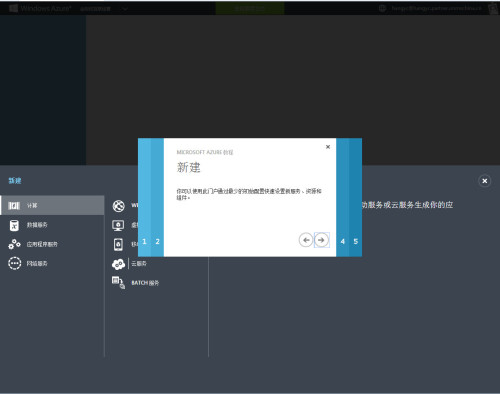Close the 新建 tour dialog
Viewport: 500px width, 394px height.
click(328, 147)
